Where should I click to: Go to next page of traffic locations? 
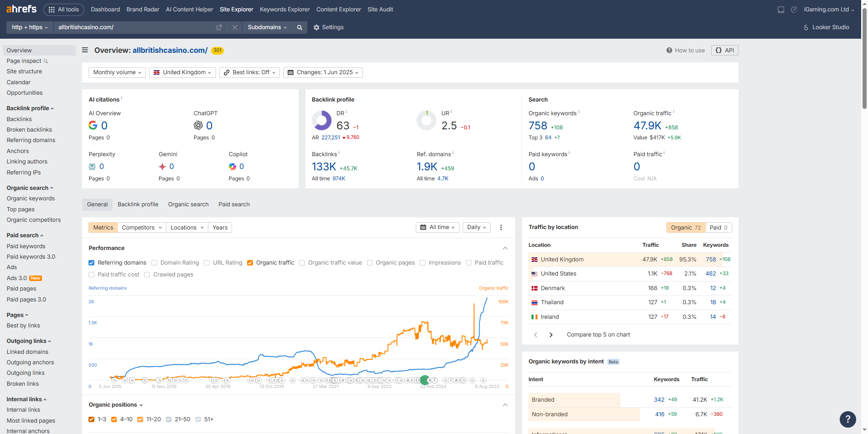click(x=551, y=335)
